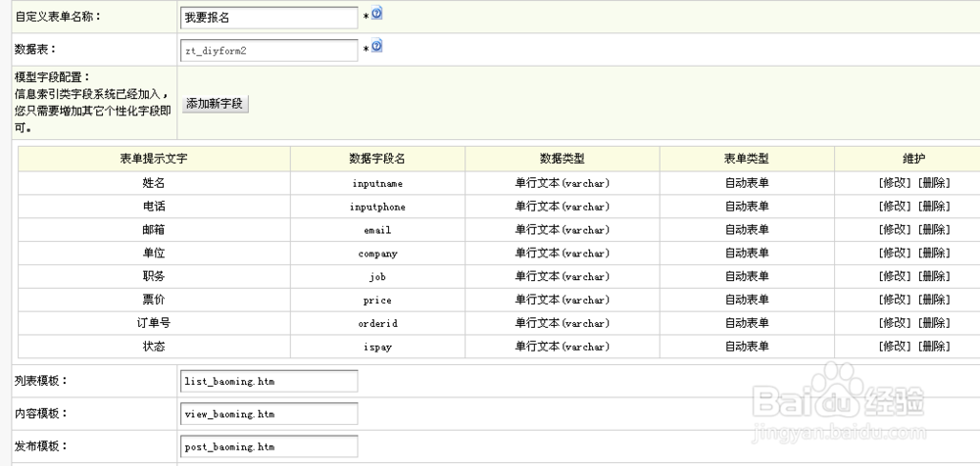The height and width of the screenshot is (466, 980).
Task: Click help icon beside 自定义表单名称 field
Action: coord(377,13)
